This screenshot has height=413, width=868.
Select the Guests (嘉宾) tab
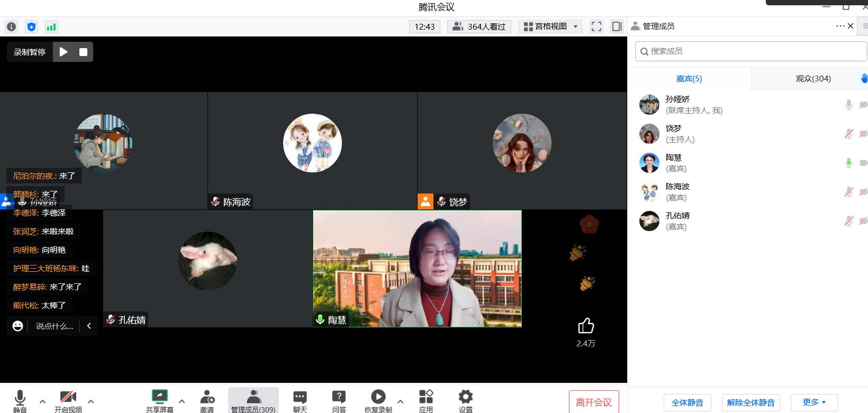[x=689, y=79]
